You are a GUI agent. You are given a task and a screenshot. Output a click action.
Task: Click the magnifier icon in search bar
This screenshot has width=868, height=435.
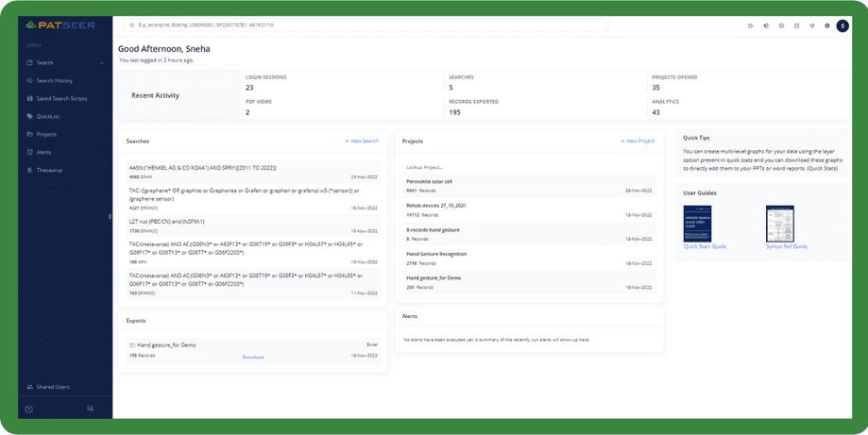click(131, 25)
